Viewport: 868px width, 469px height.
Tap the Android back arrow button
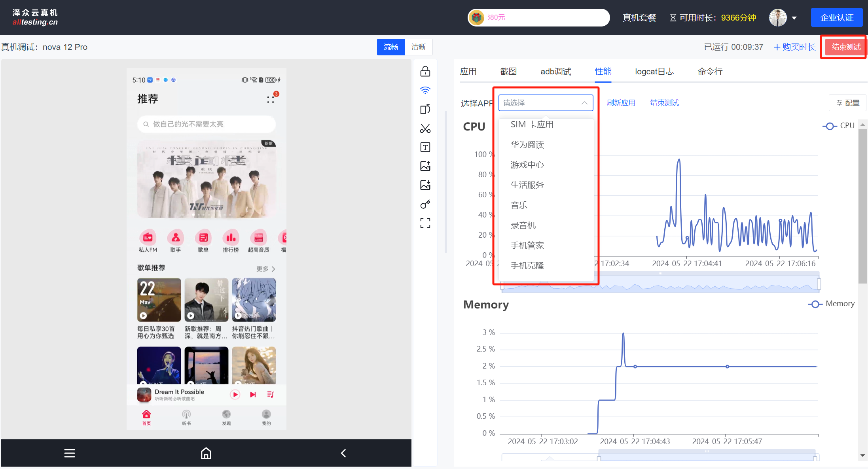point(343,453)
